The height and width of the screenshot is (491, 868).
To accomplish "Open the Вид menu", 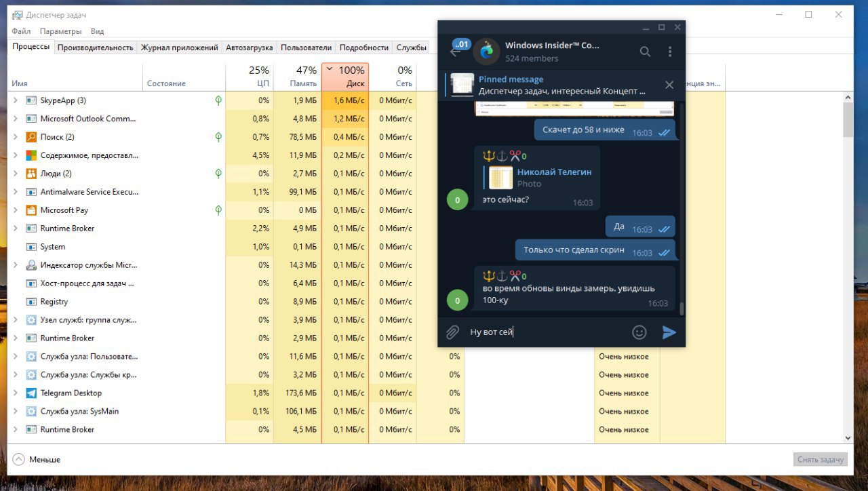I will (x=97, y=31).
